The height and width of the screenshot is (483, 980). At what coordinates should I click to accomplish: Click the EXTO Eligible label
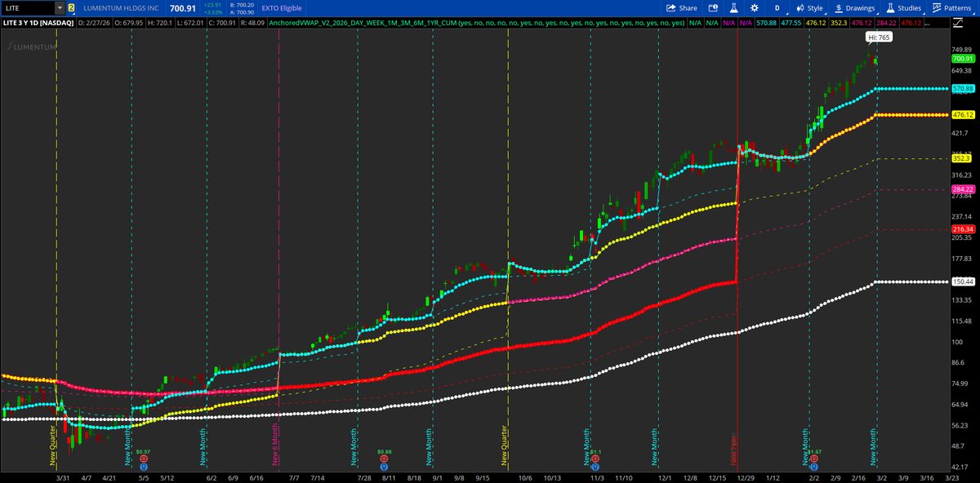pos(282,8)
